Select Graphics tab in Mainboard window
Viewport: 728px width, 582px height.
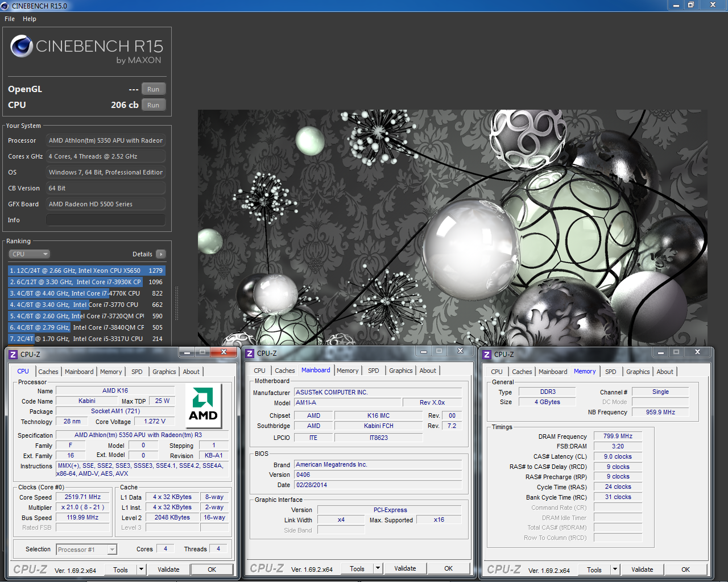tap(401, 371)
